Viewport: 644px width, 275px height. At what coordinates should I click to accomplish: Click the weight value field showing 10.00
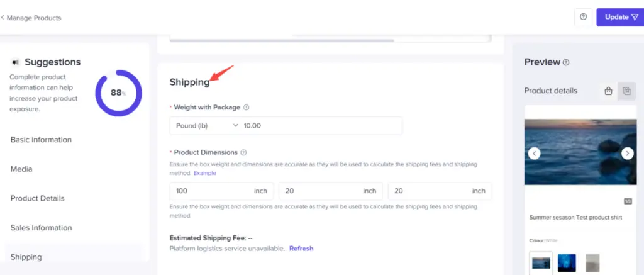[321, 126]
